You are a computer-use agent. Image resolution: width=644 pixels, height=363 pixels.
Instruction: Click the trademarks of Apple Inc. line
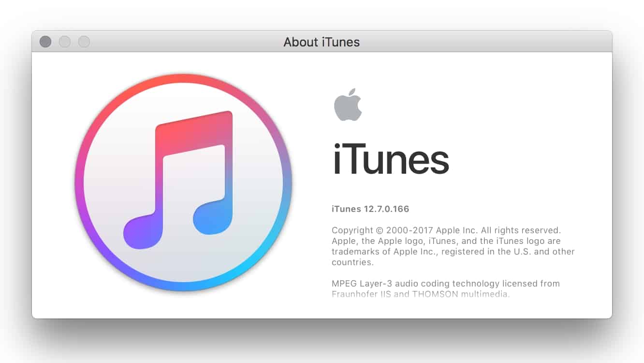(453, 252)
